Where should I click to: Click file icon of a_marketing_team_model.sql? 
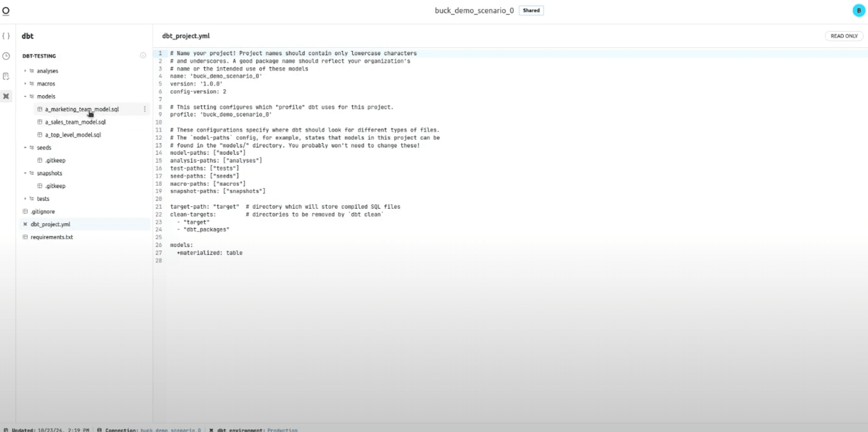click(x=40, y=109)
